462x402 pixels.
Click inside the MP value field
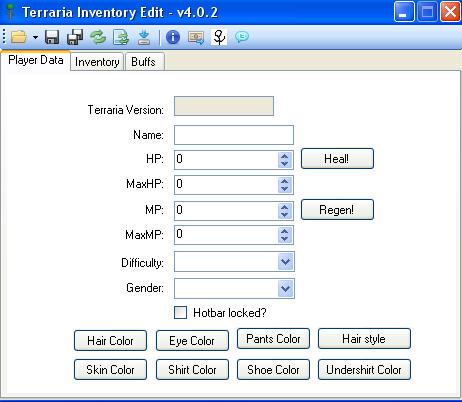pyautogui.click(x=226, y=211)
